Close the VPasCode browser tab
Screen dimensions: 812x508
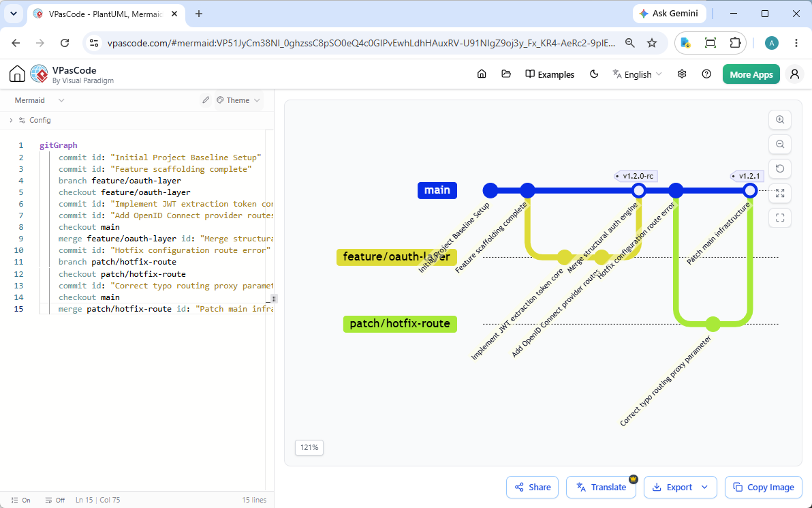click(174, 14)
